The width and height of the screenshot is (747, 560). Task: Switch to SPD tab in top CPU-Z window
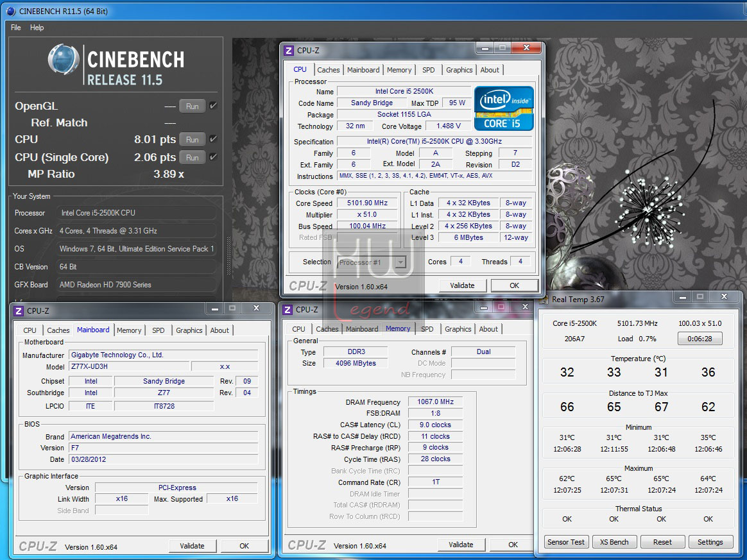pyautogui.click(x=428, y=70)
